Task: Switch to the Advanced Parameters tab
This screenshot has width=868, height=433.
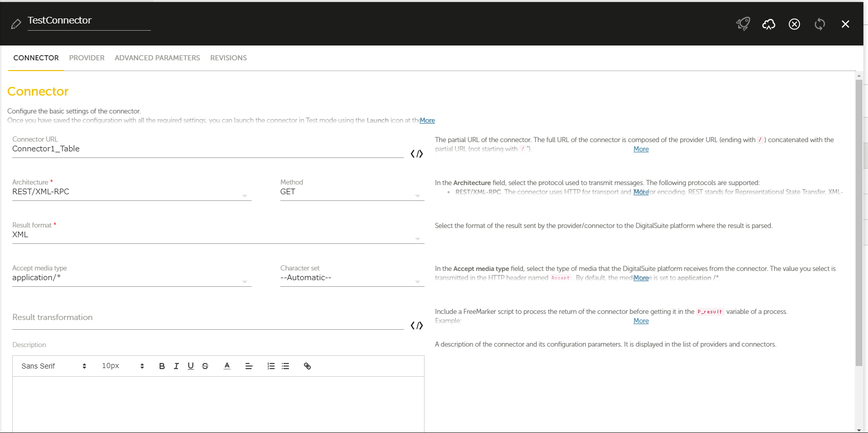Action: (157, 58)
